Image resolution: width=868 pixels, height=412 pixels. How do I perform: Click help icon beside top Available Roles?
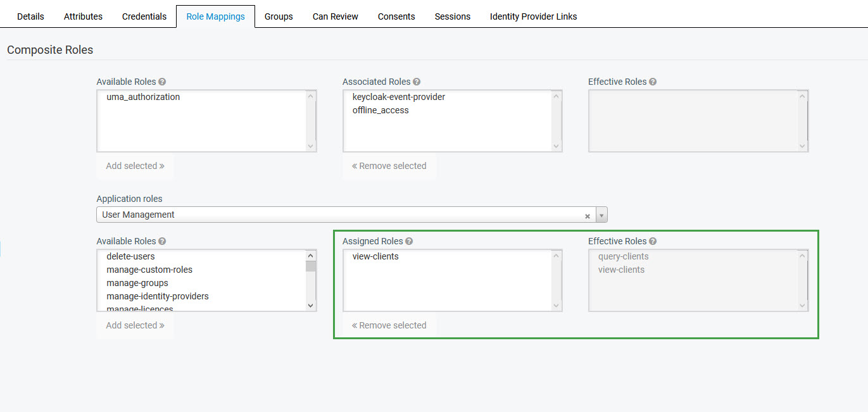[162, 82]
